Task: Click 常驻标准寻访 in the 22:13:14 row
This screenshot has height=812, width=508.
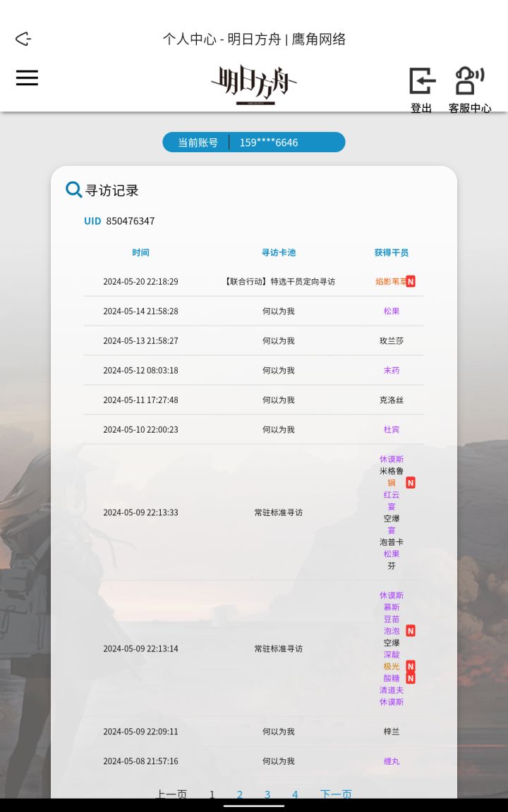Action: click(279, 648)
